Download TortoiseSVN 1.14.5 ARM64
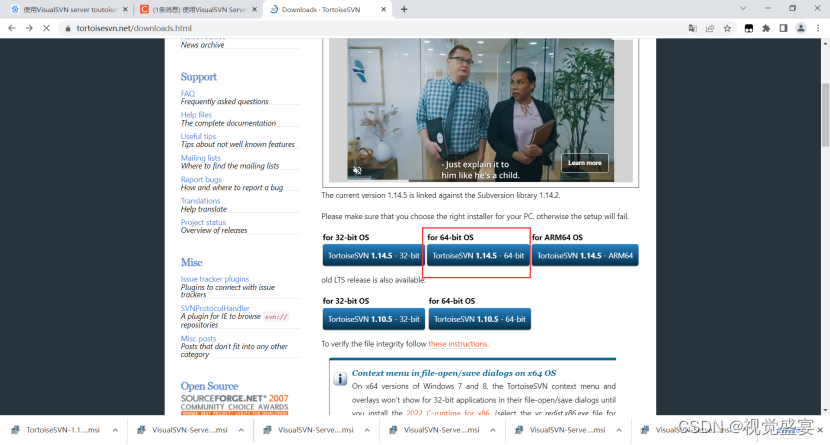The width and height of the screenshot is (830, 445). (585, 256)
